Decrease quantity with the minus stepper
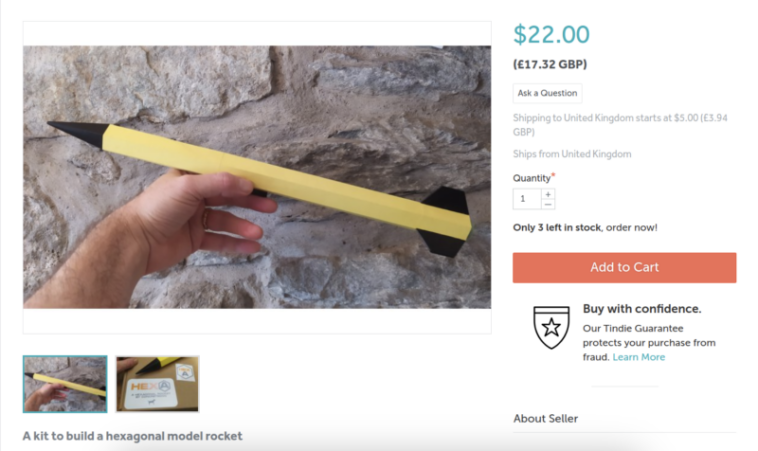758x451 pixels. [548, 204]
